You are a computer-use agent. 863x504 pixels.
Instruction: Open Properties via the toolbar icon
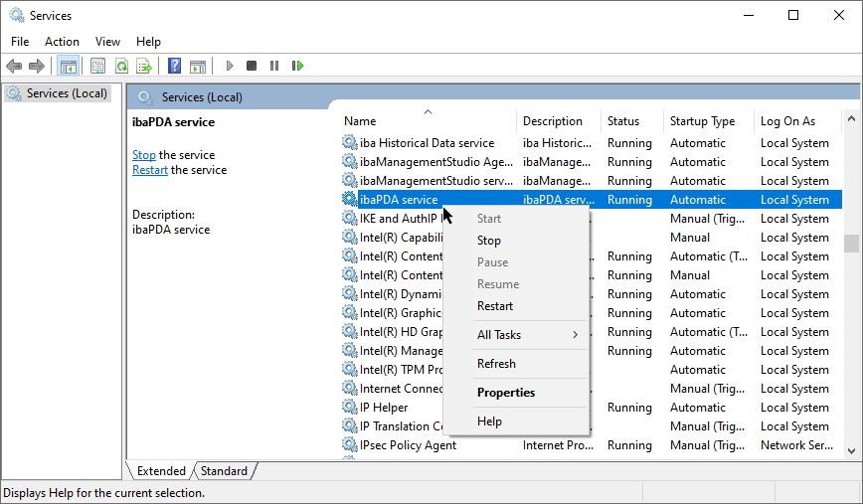[97, 66]
